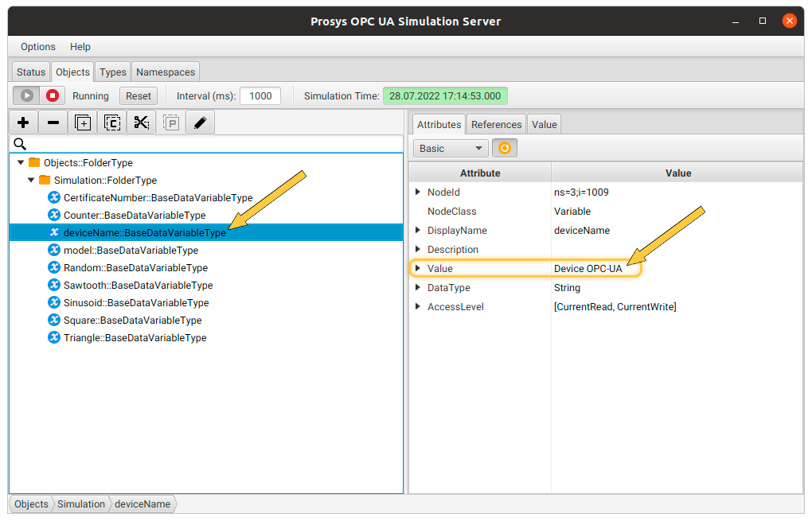Refresh attributes with orange refresh icon
This screenshot has width=812, height=521.
[x=505, y=149]
